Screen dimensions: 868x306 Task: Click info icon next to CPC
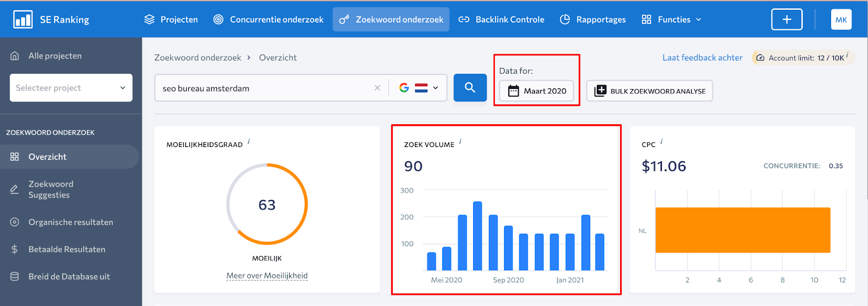point(661,142)
